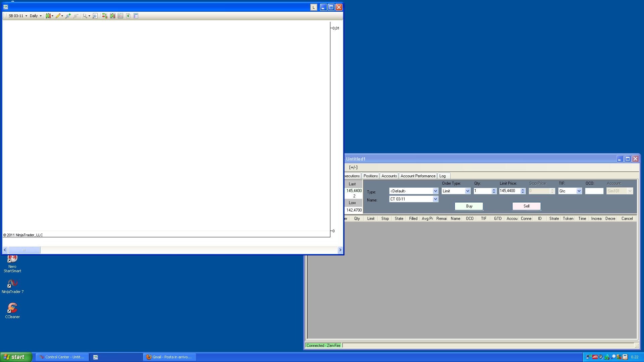
Task: Switch to the Account Performance tab
Action: (418, 176)
